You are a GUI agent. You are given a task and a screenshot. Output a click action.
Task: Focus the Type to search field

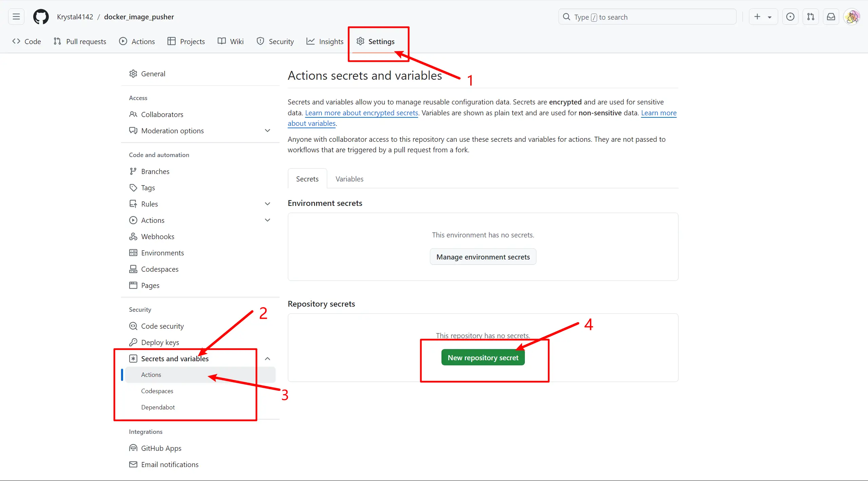647,17
